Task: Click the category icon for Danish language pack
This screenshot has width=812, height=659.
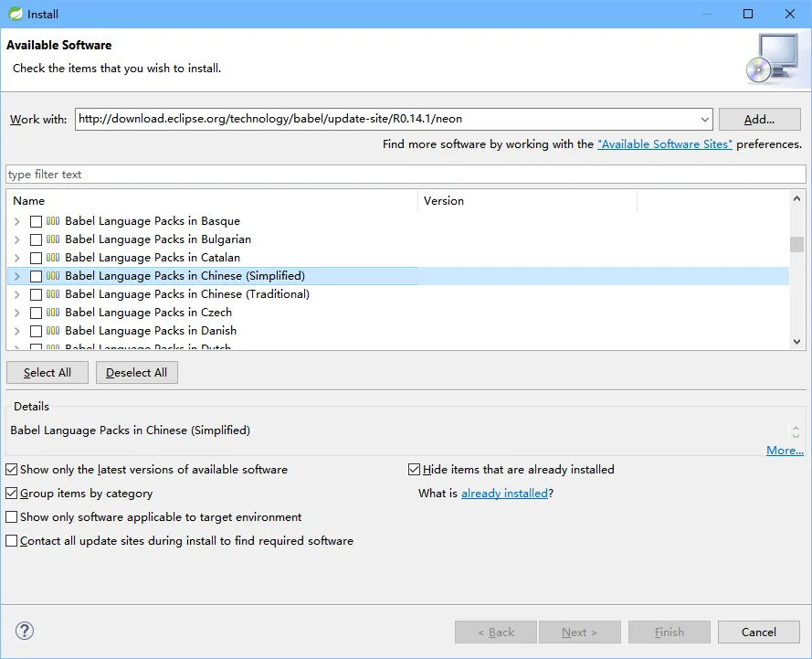Action: (53, 331)
